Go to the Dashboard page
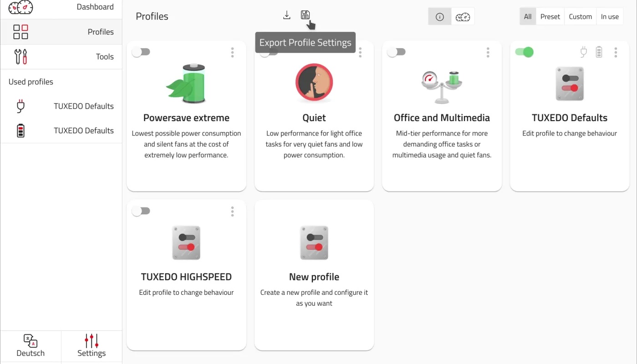 tap(61, 7)
